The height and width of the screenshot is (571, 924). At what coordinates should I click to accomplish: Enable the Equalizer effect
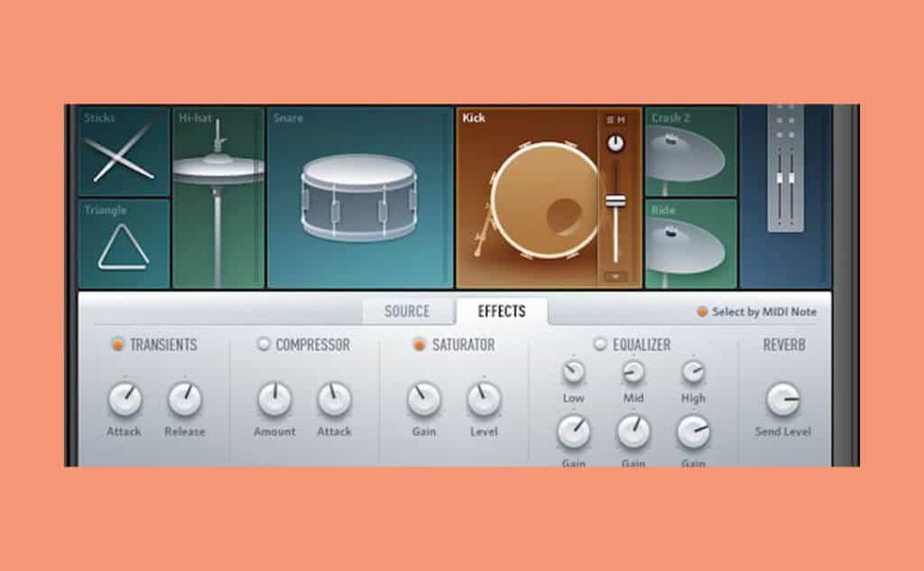(x=600, y=345)
